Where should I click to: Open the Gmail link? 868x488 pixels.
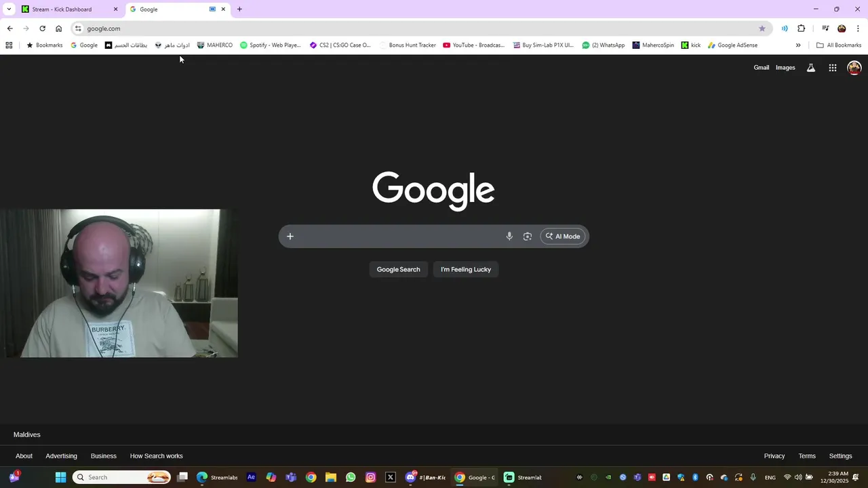tap(762, 68)
